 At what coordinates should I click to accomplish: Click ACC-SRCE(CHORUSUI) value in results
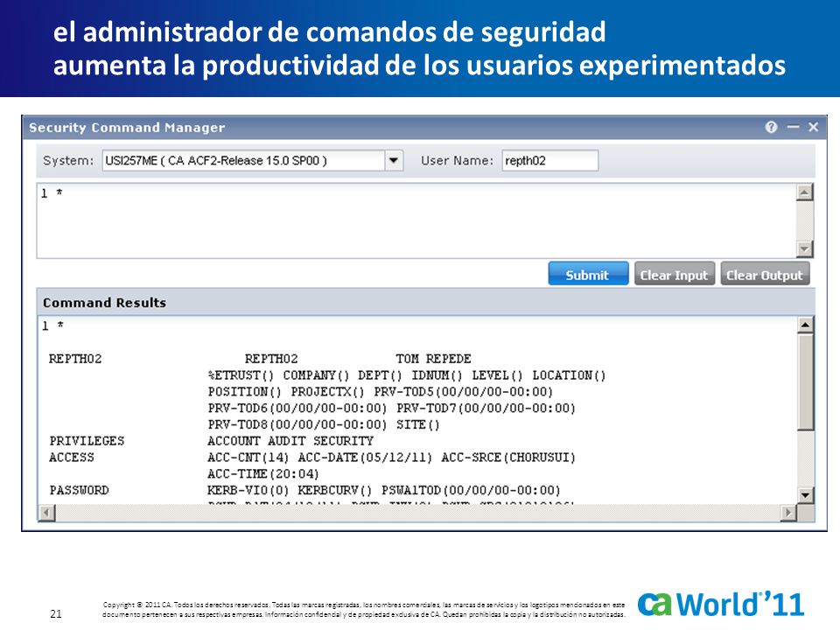coord(508,458)
